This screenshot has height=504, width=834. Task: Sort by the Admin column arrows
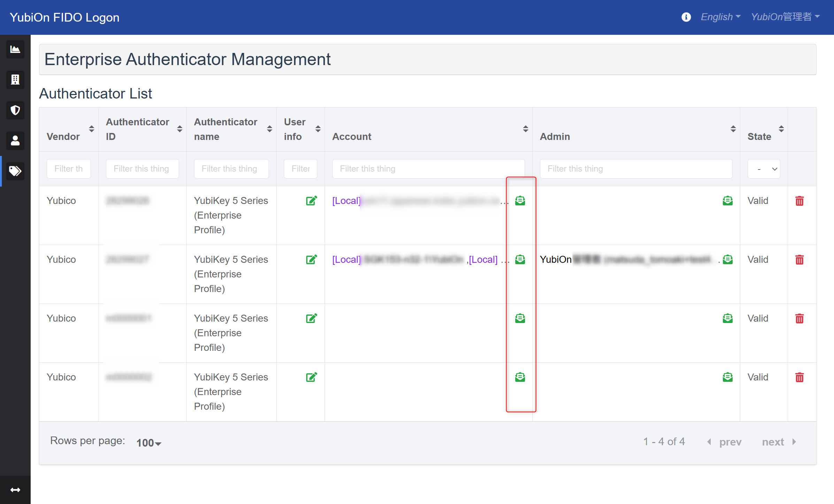tap(733, 129)
